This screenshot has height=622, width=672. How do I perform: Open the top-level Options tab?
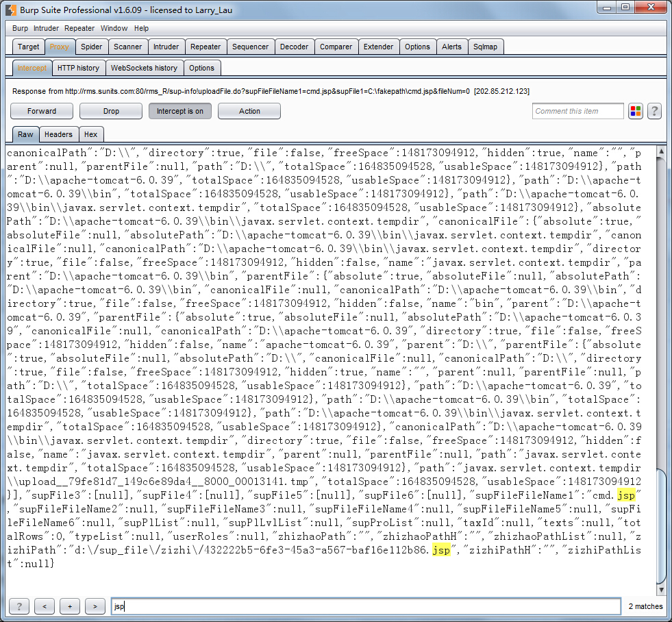tap(417, 47)
